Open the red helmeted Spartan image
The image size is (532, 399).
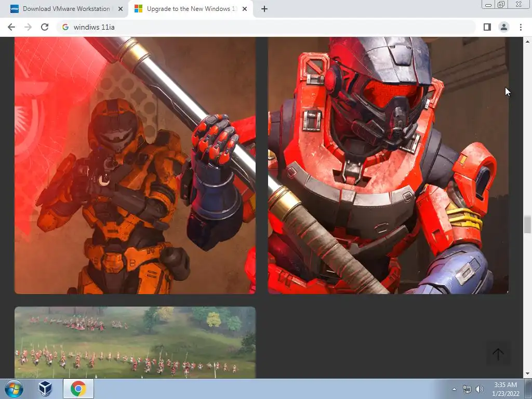[388, 165]
